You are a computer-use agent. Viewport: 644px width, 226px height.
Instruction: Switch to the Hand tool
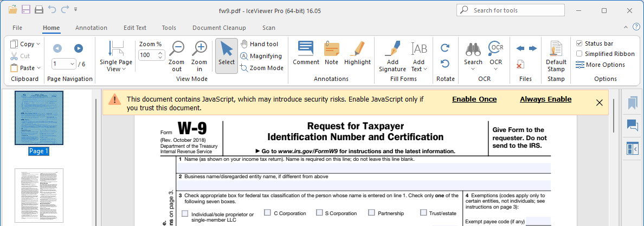pyautogui.click(x=259, y=44)
